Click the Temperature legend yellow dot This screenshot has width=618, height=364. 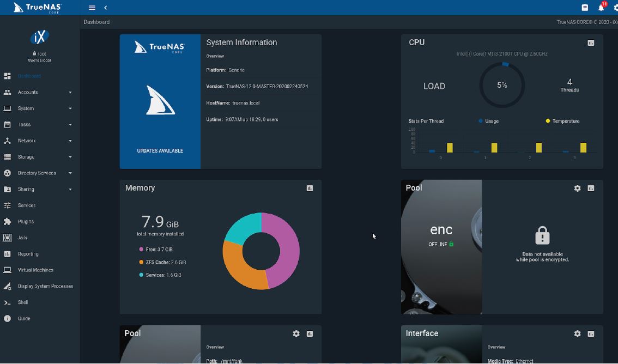548,121
